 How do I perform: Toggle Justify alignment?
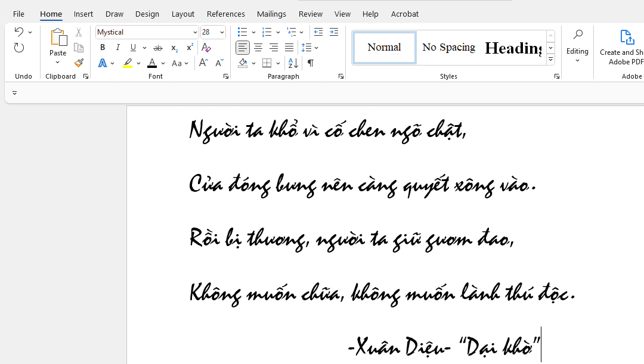point(289,48)
